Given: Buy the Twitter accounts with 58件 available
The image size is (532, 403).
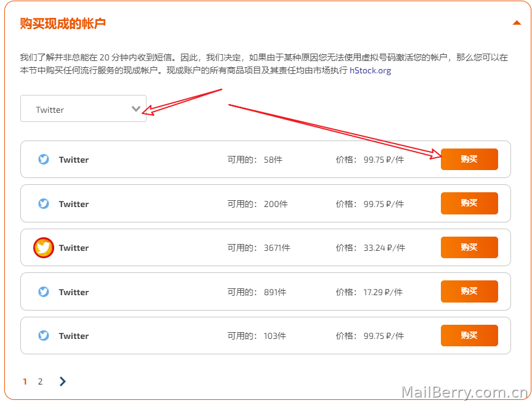Looking at the screenshot, I should 469,159.
